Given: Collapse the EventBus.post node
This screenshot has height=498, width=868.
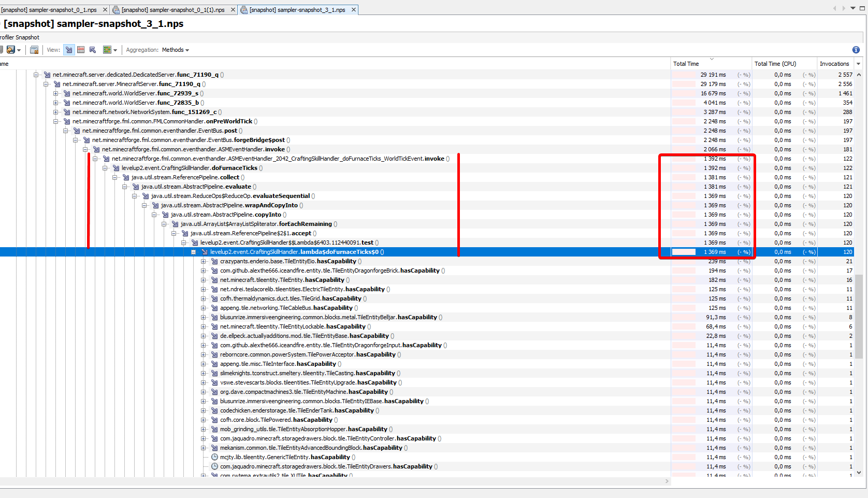Looking at the screenshot, I should click(66, 131).
